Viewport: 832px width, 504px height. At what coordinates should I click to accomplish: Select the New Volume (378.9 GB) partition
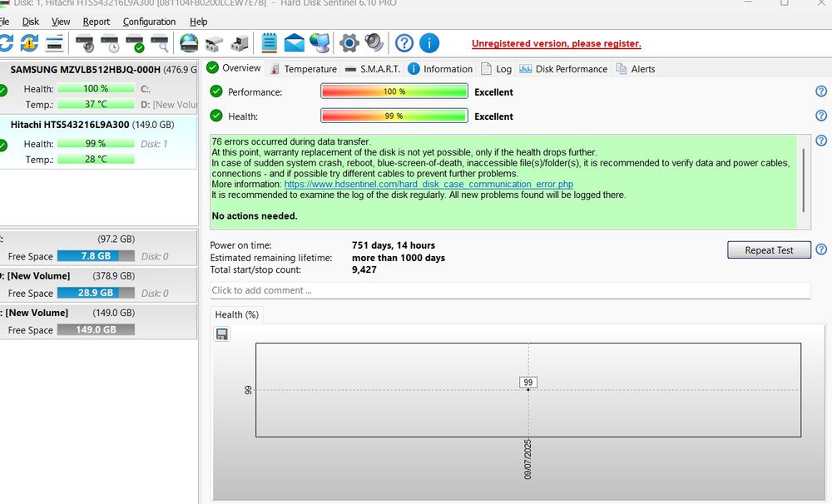pos(99,285)
